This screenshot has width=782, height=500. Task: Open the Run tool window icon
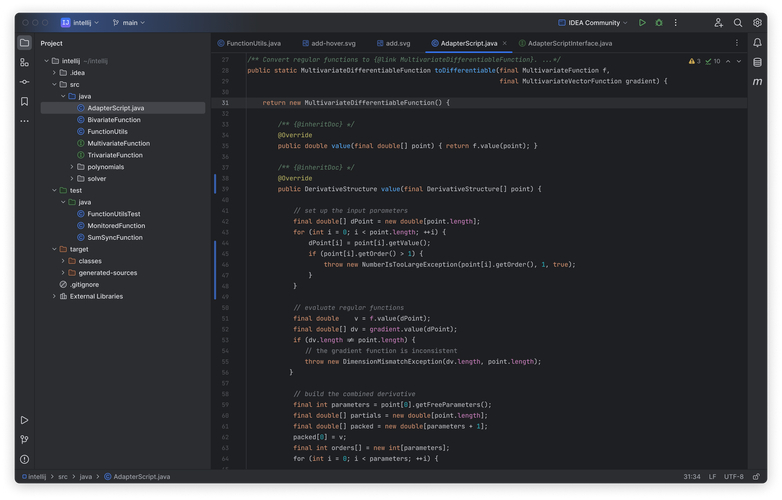click(x=24, y=420)
